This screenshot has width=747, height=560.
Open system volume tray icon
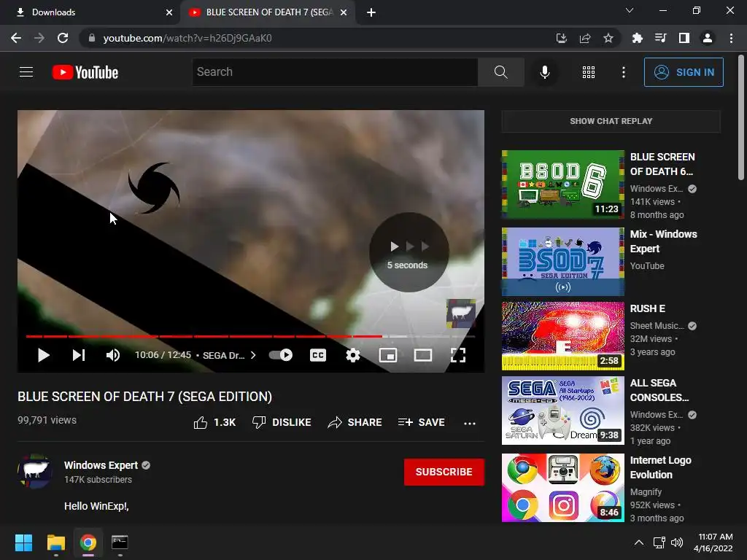point(676,542)
